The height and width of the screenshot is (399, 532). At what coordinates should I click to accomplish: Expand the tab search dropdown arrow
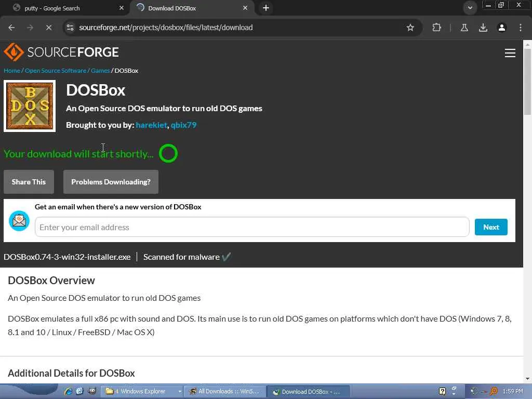pos(470,8)
